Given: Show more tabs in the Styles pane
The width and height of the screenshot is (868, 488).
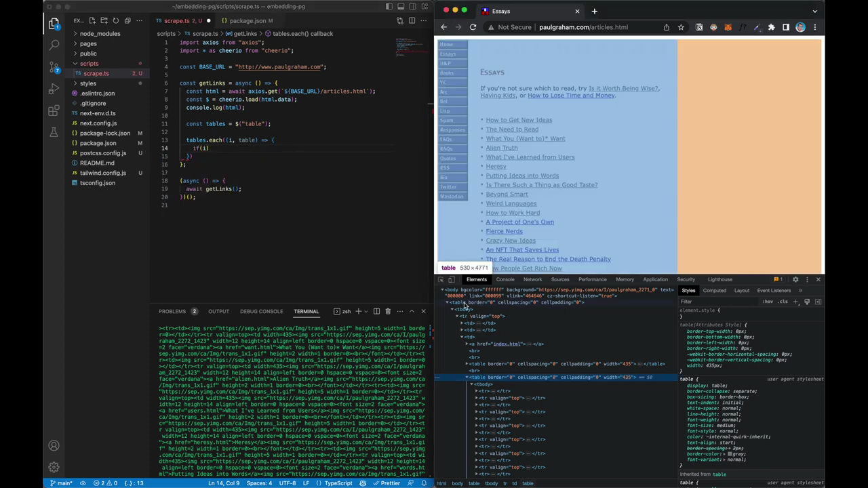Looking at the screenshot, I should click(800, 290).
